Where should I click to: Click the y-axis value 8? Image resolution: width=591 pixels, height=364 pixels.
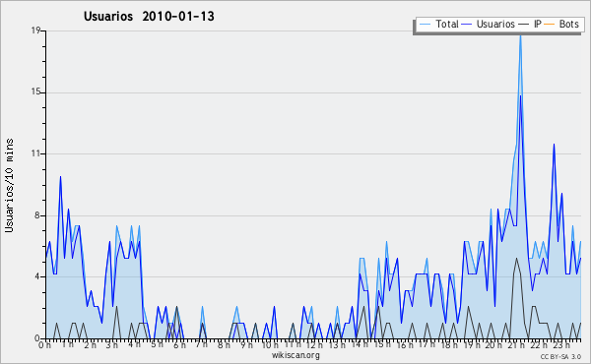point(37,215)
